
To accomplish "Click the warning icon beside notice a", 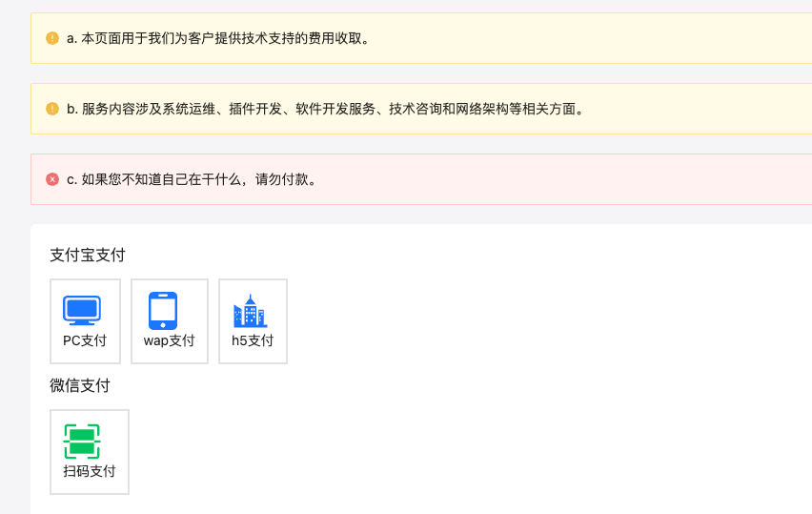I will (52, 38).
